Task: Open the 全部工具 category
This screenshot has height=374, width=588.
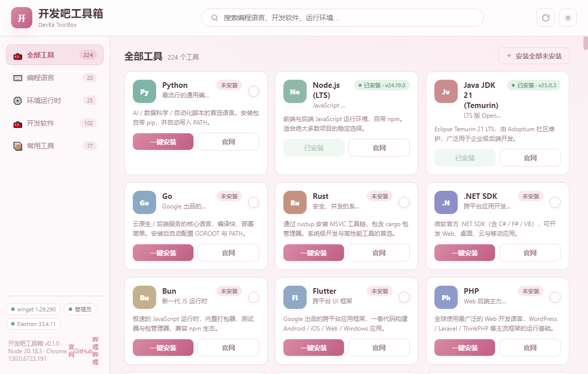Action: [55, 55]
